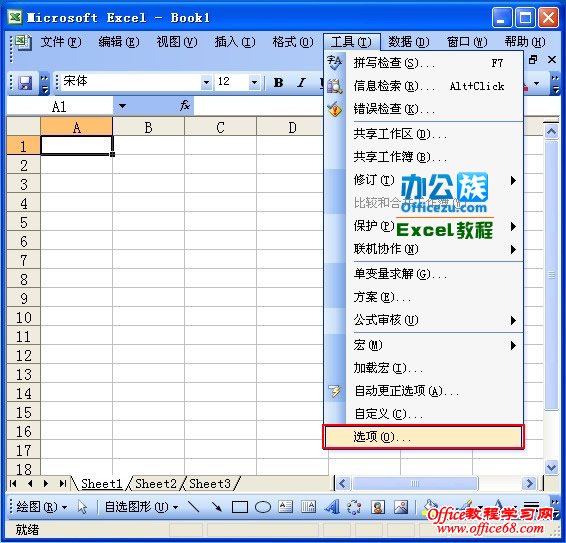Toggle Italic formatting button

(301, 83)
